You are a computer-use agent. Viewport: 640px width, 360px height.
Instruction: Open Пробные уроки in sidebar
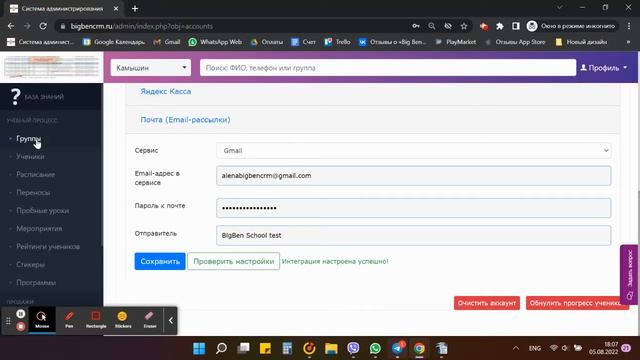pos(42,211)
